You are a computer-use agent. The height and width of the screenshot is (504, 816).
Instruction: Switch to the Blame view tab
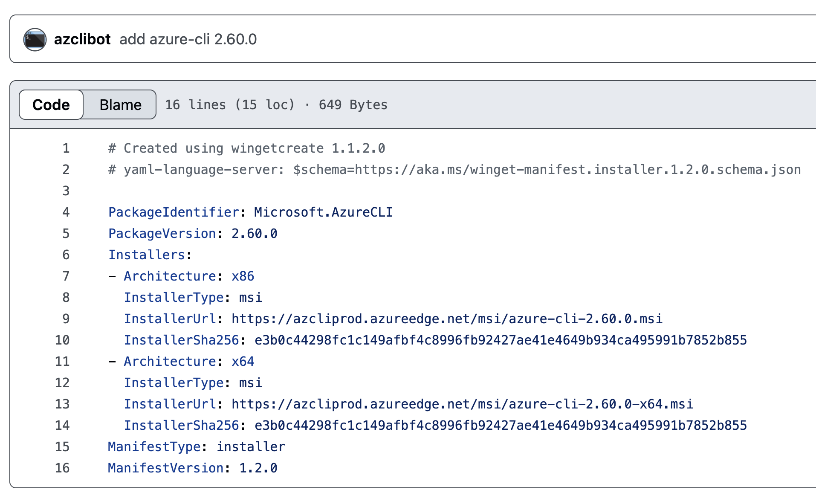[120, 105]
